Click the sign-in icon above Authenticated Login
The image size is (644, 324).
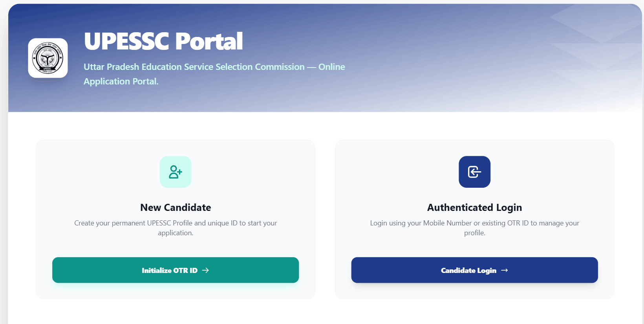tap(474, 172)
